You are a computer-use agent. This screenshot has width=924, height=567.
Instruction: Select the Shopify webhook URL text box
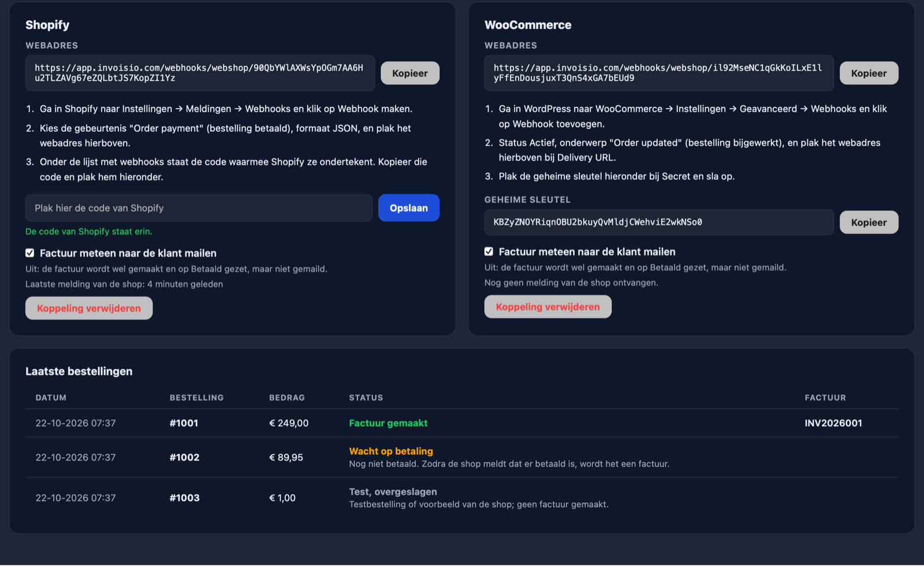pos(200,73)
